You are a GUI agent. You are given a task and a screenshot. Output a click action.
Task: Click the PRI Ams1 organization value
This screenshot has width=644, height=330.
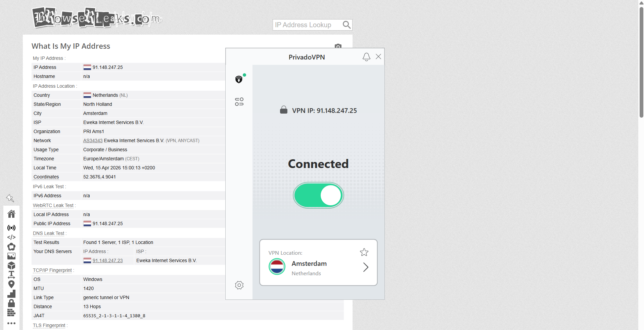tap(94, 131)
